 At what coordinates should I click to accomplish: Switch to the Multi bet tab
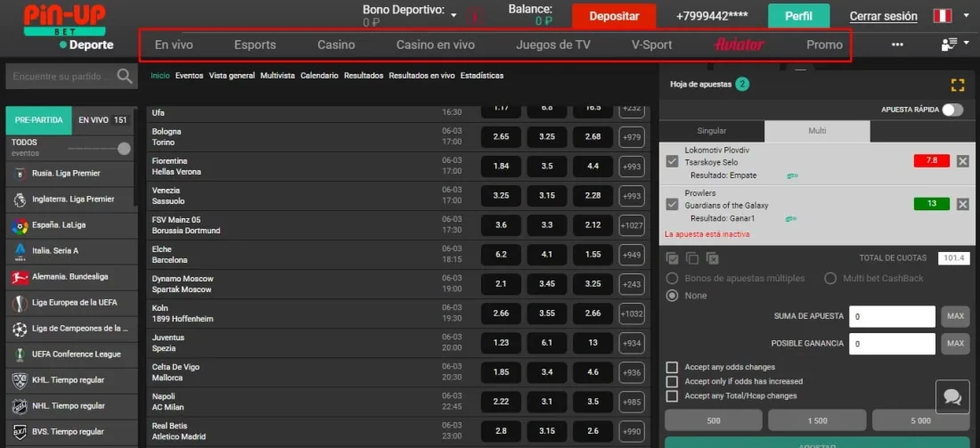point(817,131)
